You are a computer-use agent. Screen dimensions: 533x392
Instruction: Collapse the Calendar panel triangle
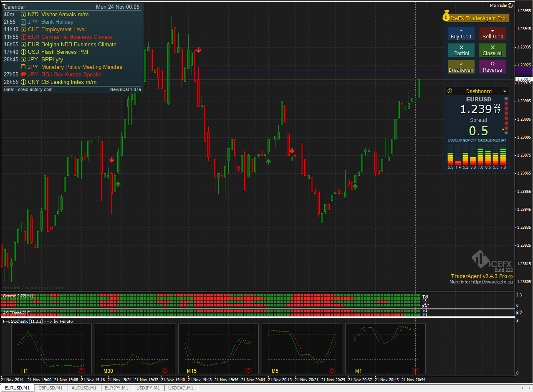tap(4, 6)
